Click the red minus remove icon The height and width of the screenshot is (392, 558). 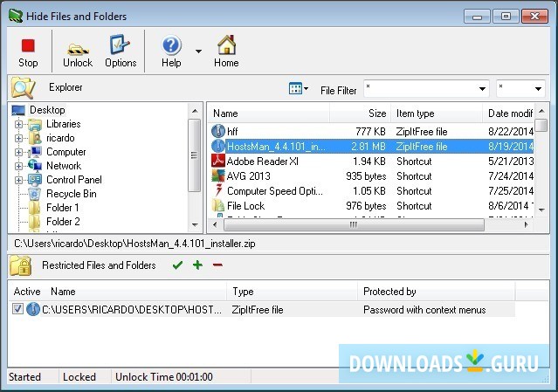[x=217, y=265]
